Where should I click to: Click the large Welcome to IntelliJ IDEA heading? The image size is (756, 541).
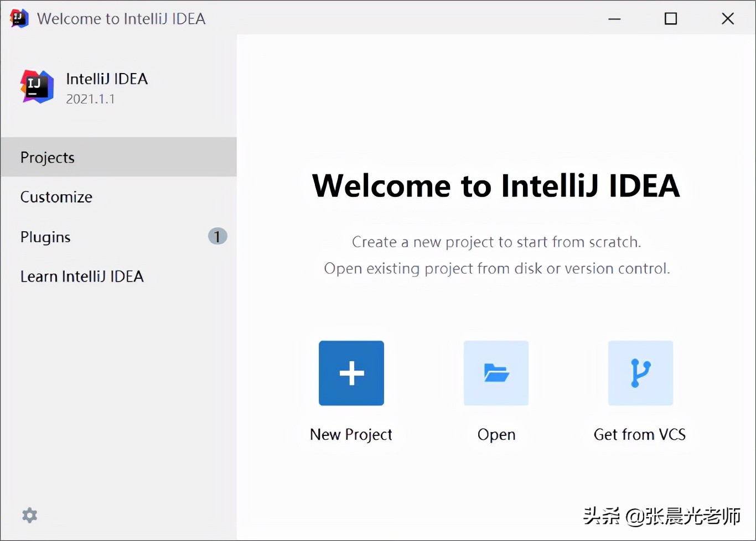496,185
